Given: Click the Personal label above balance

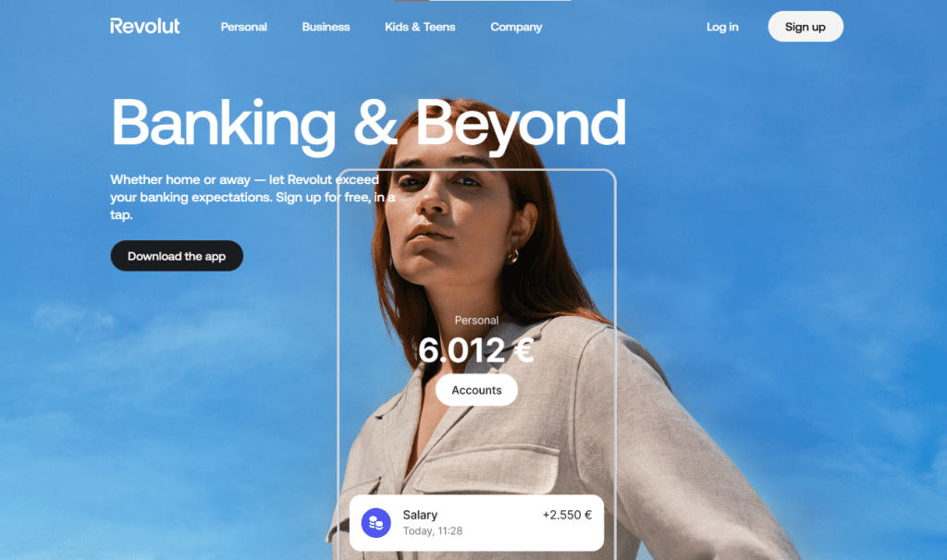Looking at the screenshot, I should (x=476, y=321).
